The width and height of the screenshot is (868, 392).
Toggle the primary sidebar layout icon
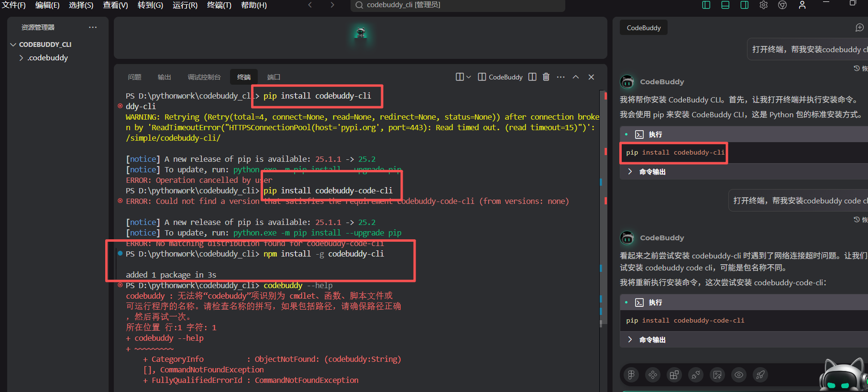pyautogui.click(x=706, y=5)
